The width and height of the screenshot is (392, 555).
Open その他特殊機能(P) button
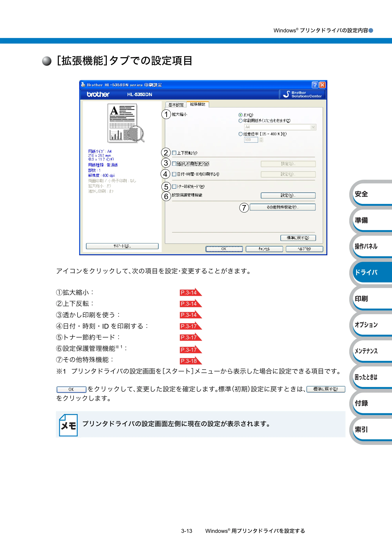[x=282, y=207]
